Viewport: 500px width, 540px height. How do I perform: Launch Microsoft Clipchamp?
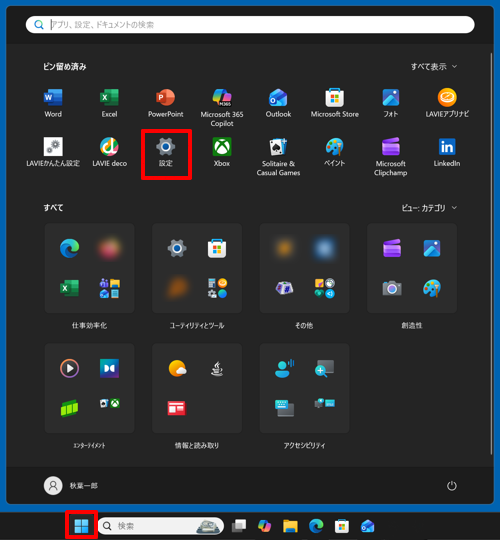(390, 157)
